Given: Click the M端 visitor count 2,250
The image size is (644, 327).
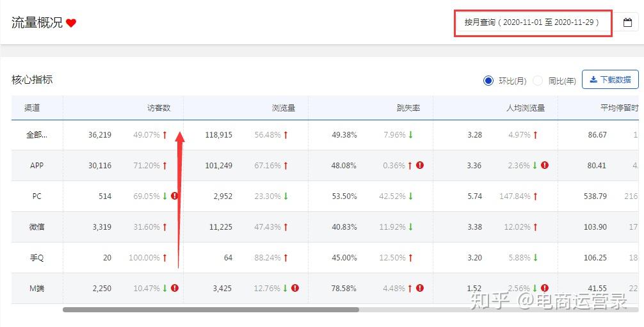Looking at the screenshot, I should (x=102, y=289).
